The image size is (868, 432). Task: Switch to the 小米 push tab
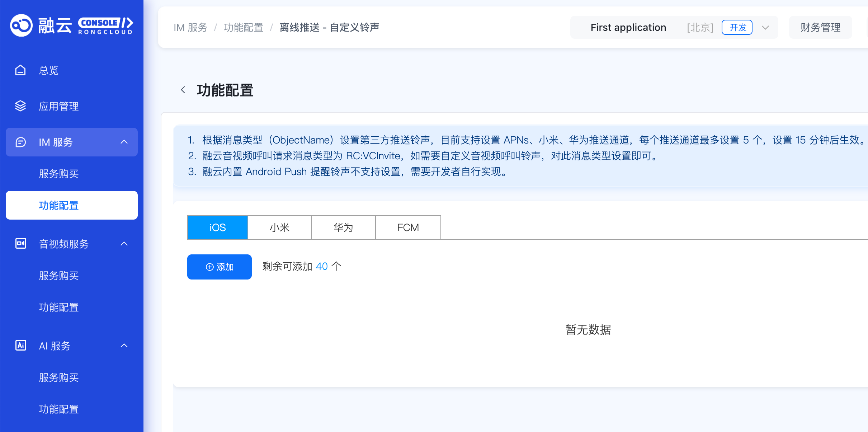pos(279,227)
